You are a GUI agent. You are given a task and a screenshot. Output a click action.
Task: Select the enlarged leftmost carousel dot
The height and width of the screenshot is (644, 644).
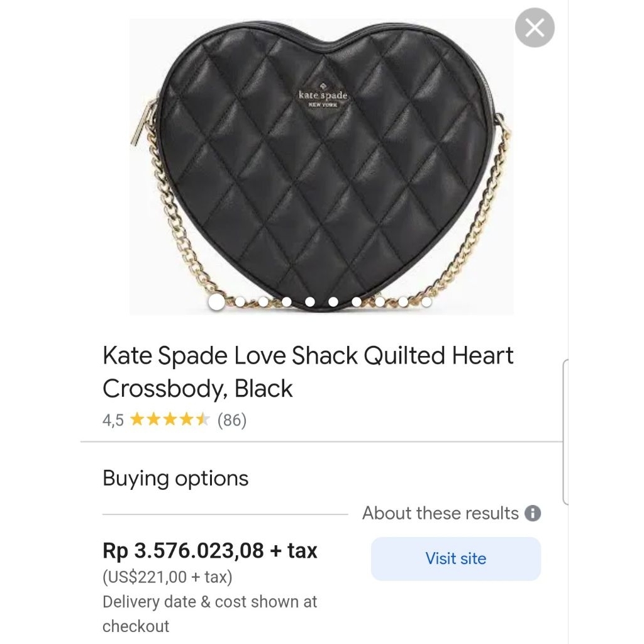tap(217, 303)
